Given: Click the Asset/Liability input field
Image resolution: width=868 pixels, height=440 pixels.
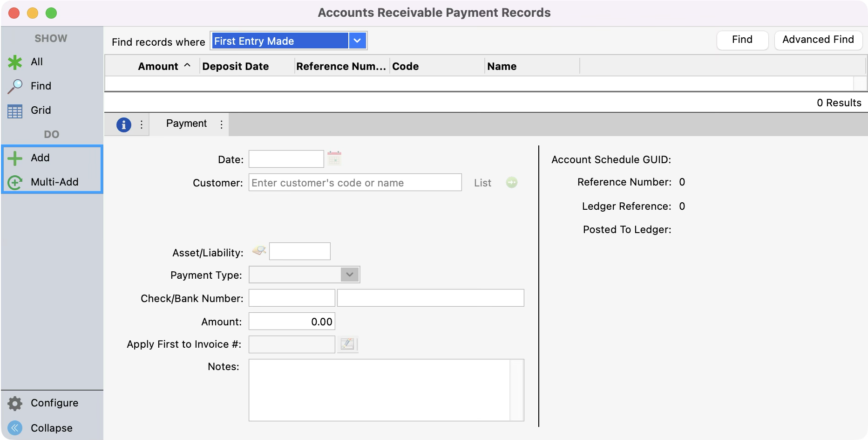Looking at the screenshot, I should (300, 251).
